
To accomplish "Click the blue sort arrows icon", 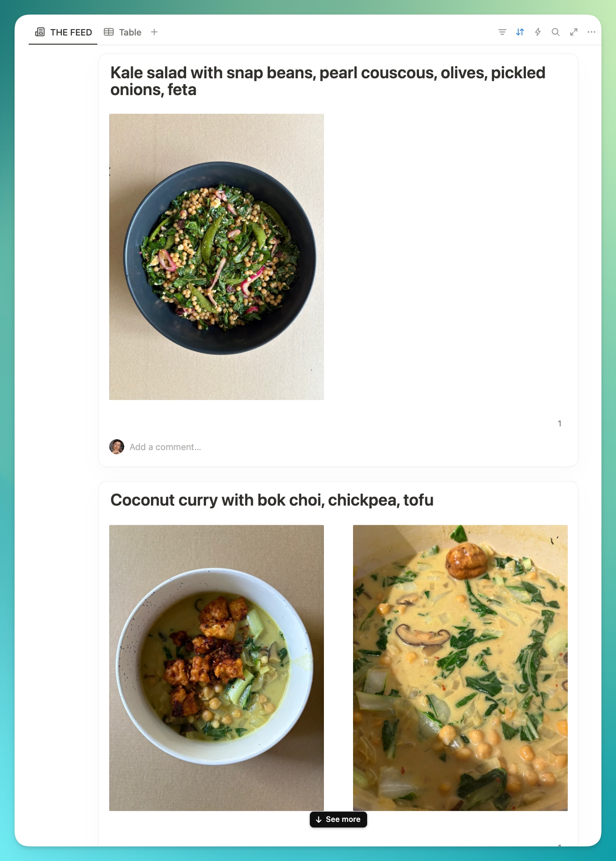I will (520, 32).
